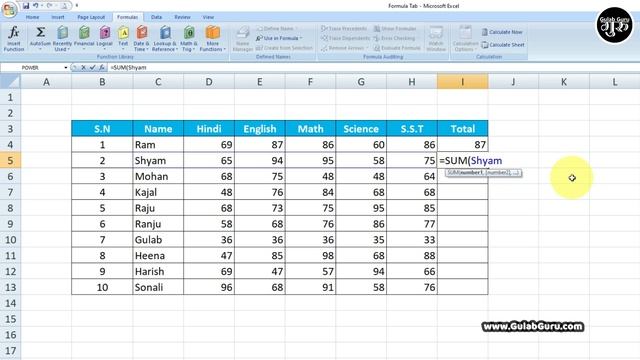Open Recently Used functions list
The width and height of the screenshot is (640, 360).
tap(62, 39)
